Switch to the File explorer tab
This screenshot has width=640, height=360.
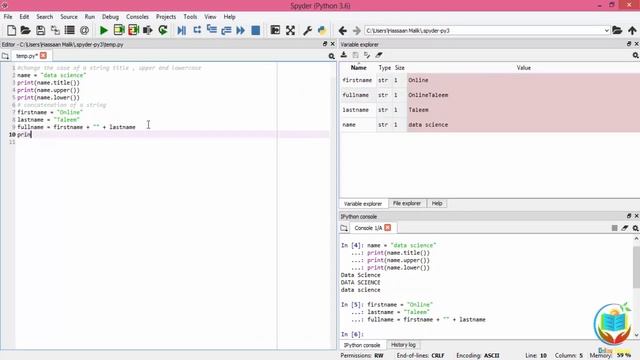407,203
